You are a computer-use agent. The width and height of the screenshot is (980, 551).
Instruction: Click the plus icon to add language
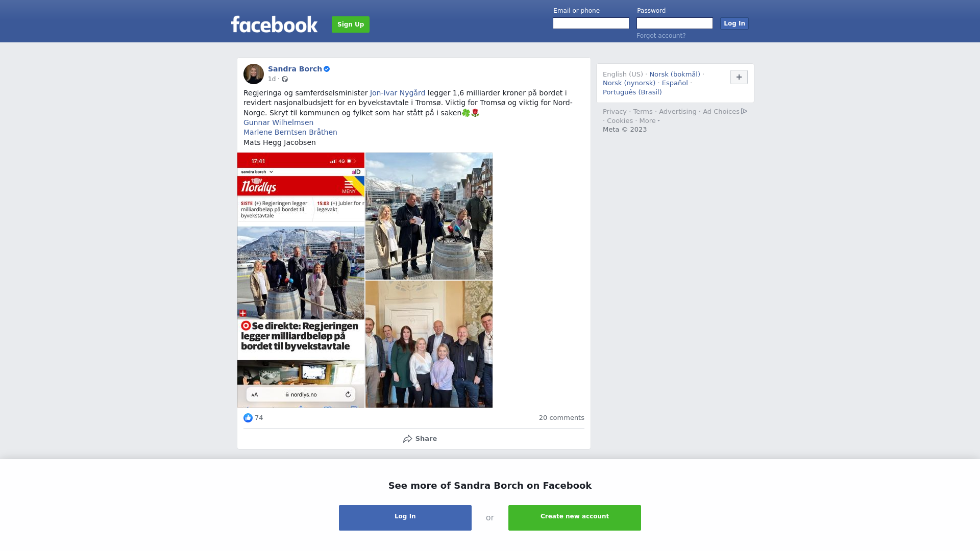(739, 77)
